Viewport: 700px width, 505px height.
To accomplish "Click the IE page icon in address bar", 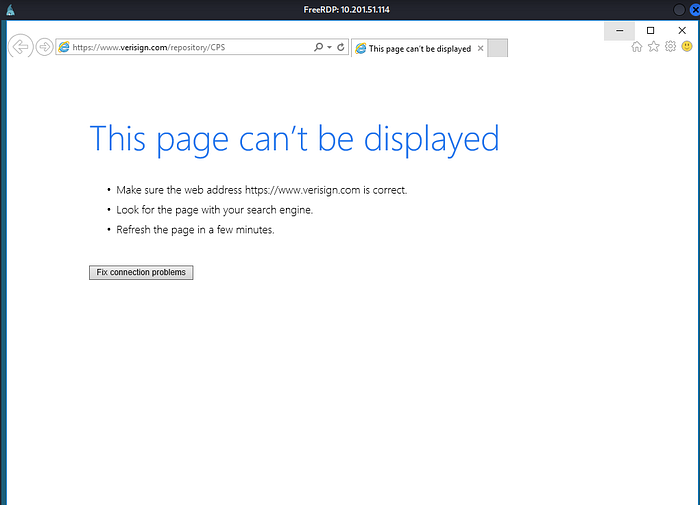I will tap(64, 47).
